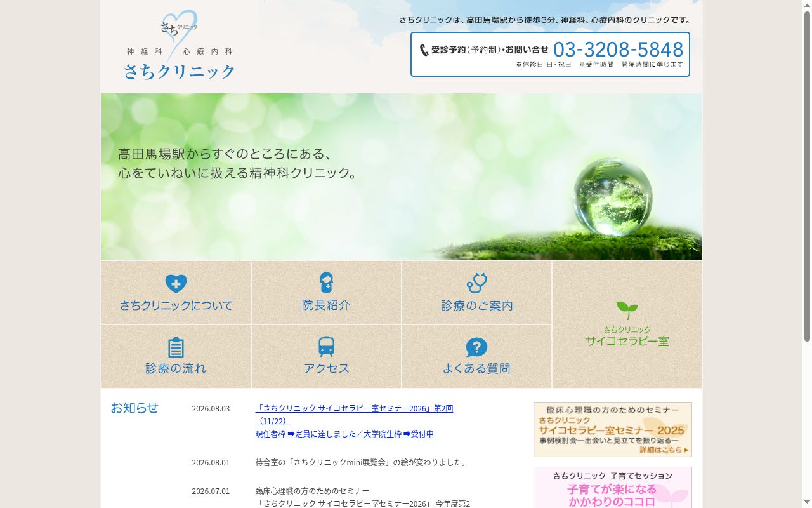Click the heart icon above さちクリニックについて

176,284
